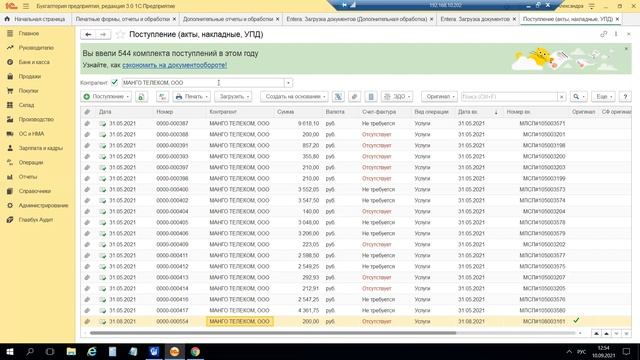Screen dimensions: 640x360
Task: Expand the Контрагент field dropdown arrow
Action: click(288, 83)
